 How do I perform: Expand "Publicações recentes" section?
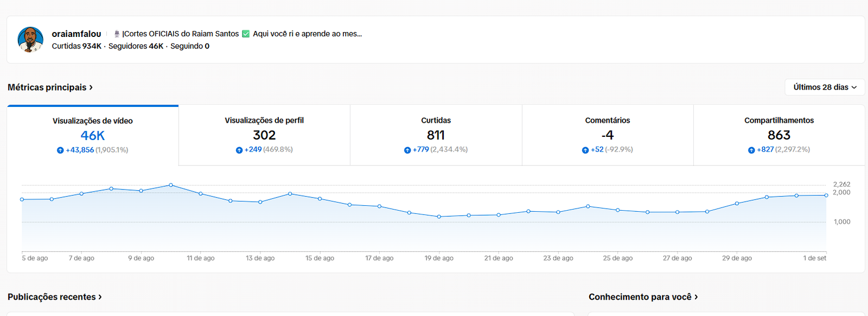(x=100, y=297)
